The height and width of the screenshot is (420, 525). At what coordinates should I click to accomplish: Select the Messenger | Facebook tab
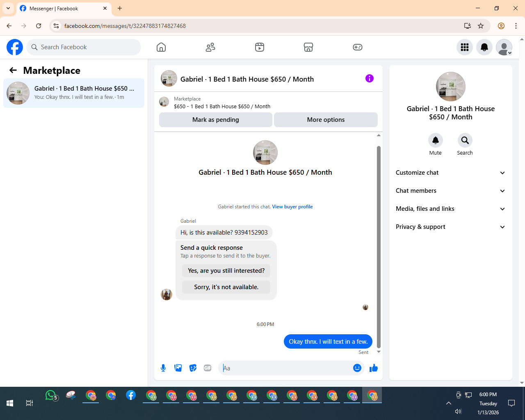point(64,9)
